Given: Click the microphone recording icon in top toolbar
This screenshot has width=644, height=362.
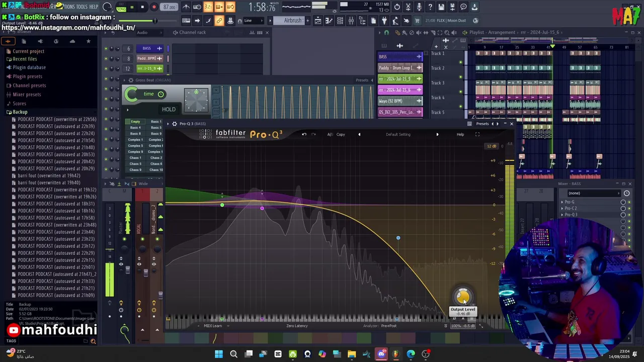Looking at the screenshot, I should pyautogui.click(x=419, y=7).
